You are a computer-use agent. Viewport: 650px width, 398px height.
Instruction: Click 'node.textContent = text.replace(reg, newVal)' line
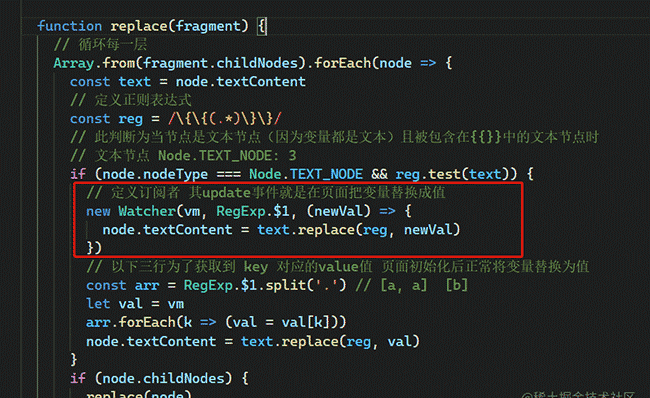(281, 230)
